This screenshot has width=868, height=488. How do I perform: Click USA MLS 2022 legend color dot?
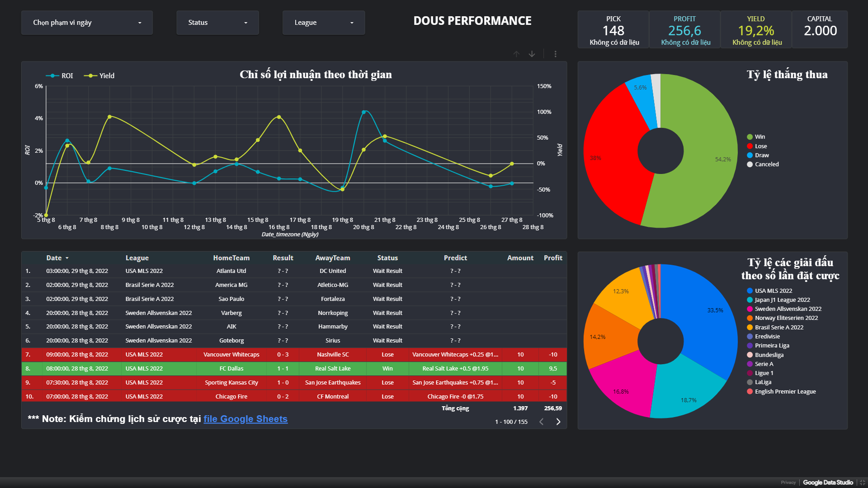(750, 291)
